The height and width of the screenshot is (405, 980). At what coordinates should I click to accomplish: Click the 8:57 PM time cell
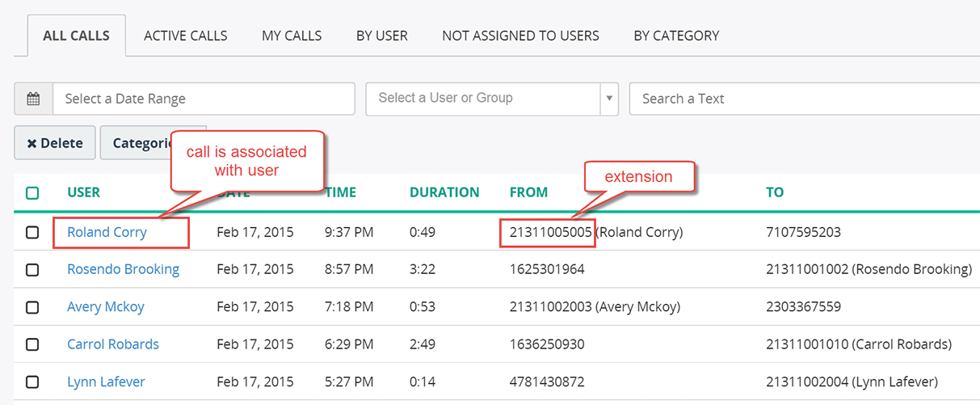tap(349, 269)
